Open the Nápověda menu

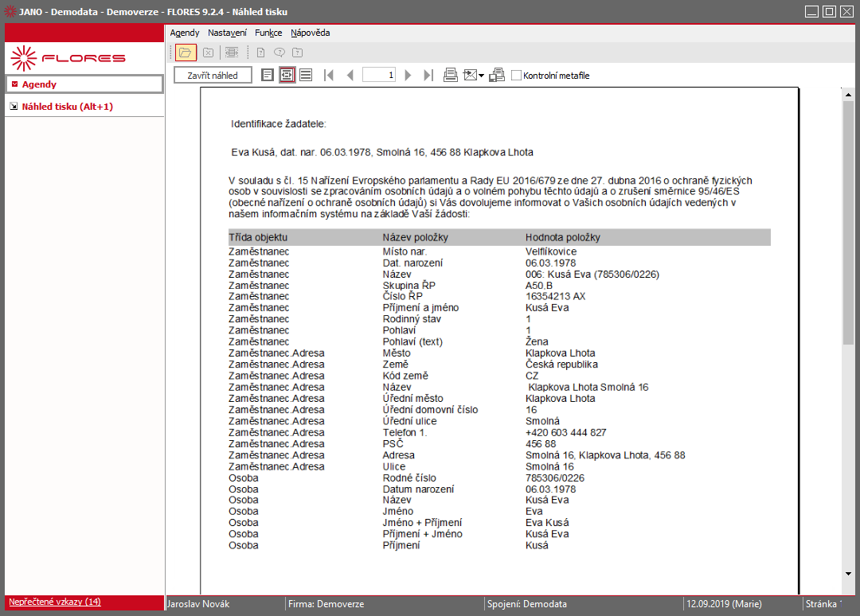click(x=311, y=33)
